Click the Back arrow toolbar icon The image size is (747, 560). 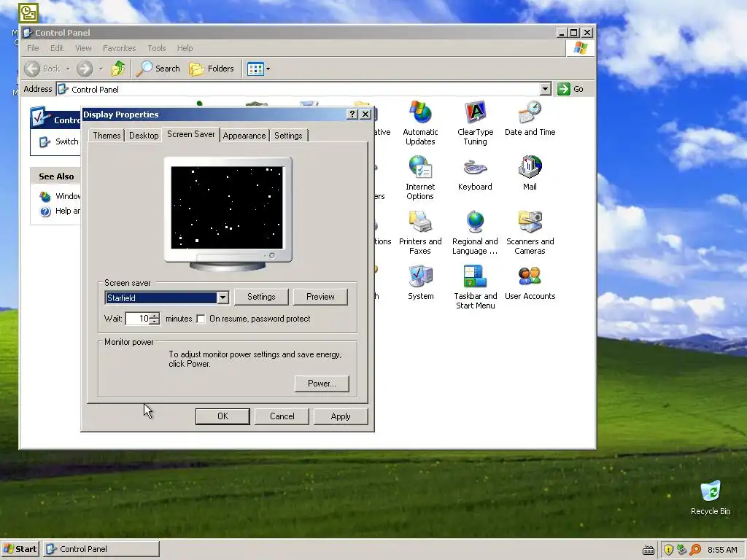click(32, 69)
